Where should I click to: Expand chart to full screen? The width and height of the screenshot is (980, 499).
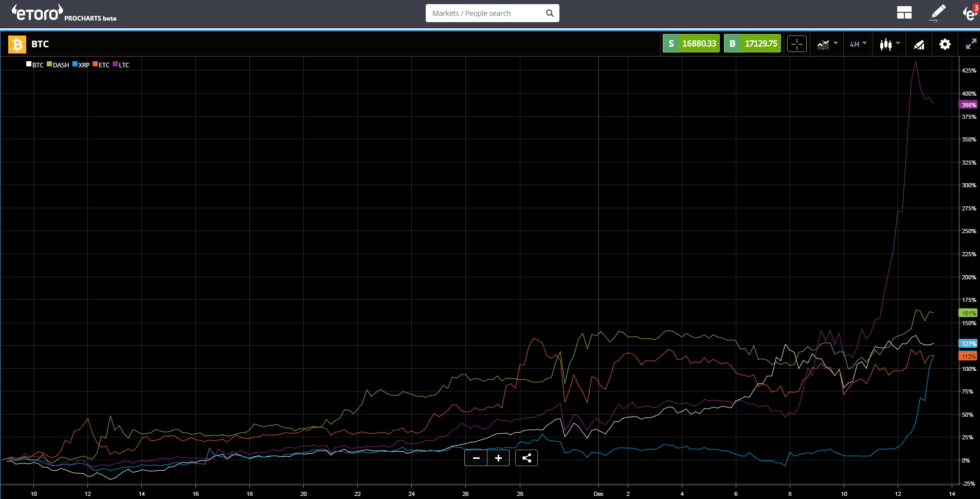(971, 44)
